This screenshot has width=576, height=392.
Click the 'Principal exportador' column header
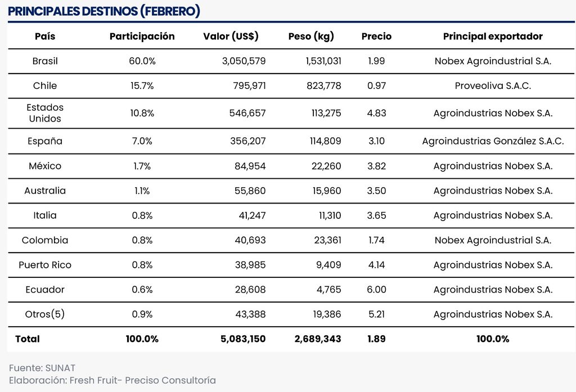493,37
